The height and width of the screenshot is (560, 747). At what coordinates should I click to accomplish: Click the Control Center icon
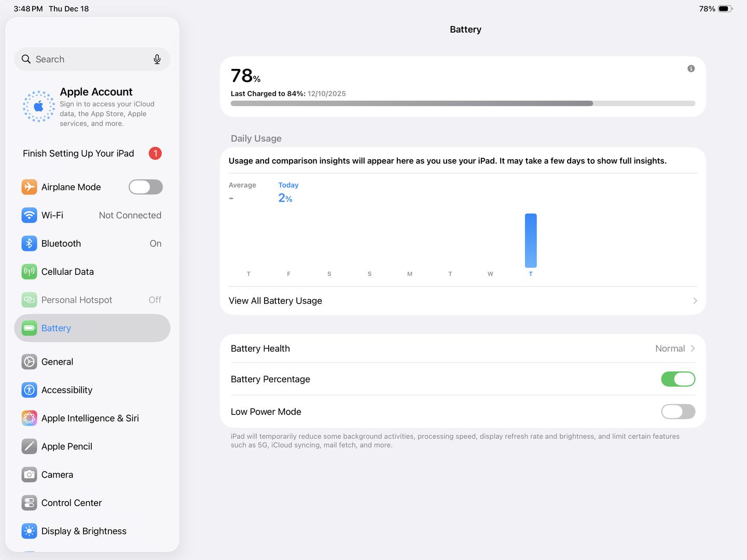click(29, 503)
